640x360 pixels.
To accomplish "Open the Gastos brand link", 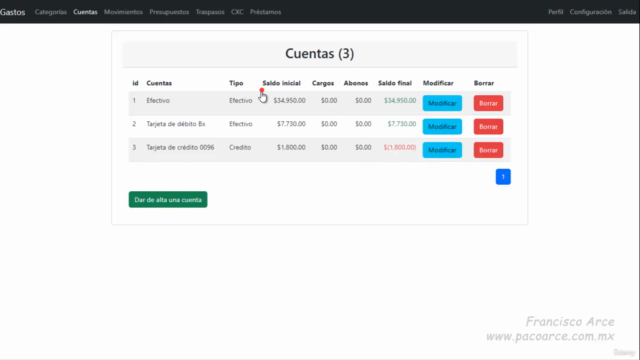I will [x=13, y=12].
